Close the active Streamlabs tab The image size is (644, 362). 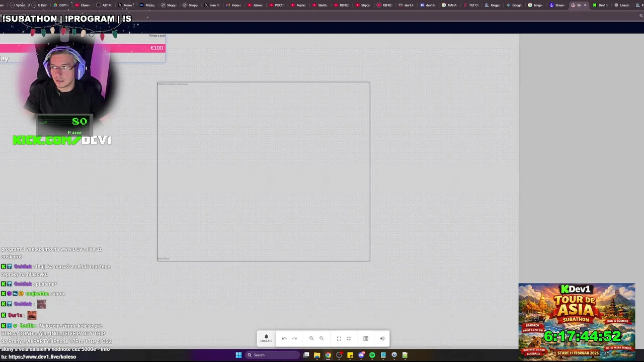point(585,5)
